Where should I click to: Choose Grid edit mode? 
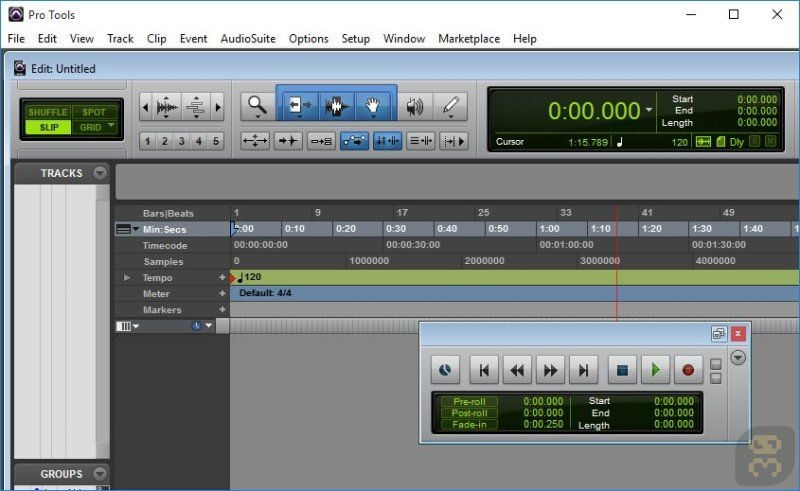pyautogui.click(x=90, y=127)
